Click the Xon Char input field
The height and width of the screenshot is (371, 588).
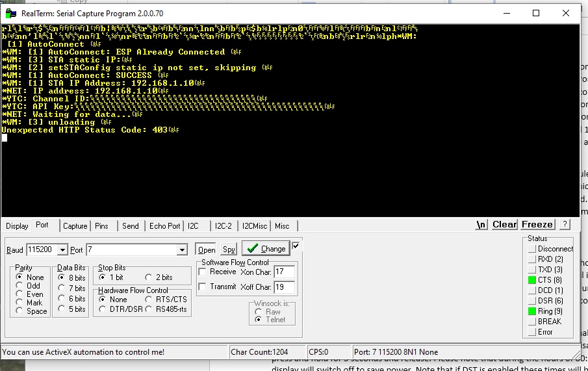(284, 272)
